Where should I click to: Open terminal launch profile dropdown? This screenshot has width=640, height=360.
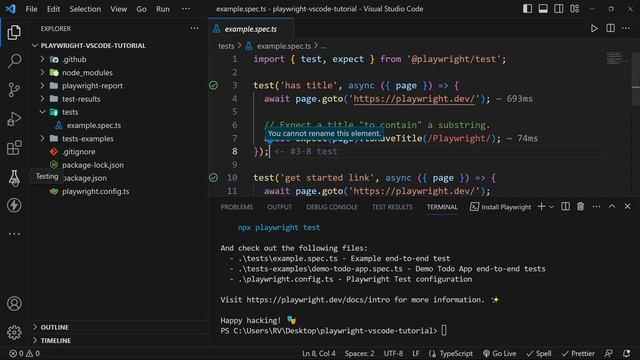point(551,207)
